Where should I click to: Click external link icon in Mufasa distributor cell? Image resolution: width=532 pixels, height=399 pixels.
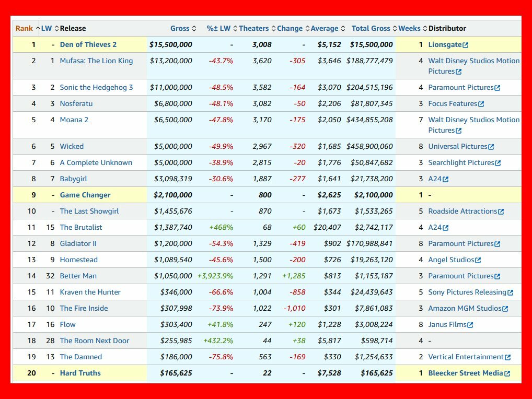coord(459,72)
